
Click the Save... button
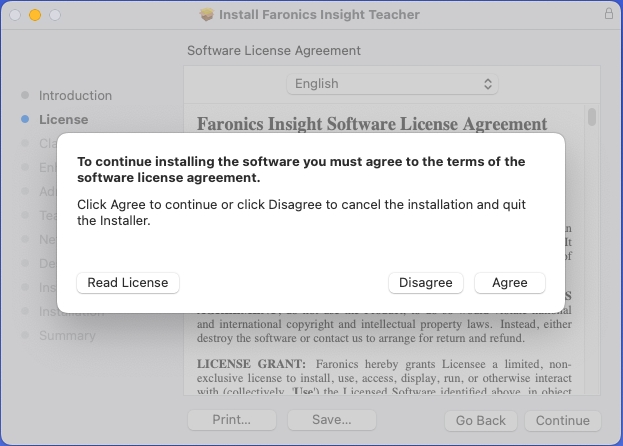[330, 421]
